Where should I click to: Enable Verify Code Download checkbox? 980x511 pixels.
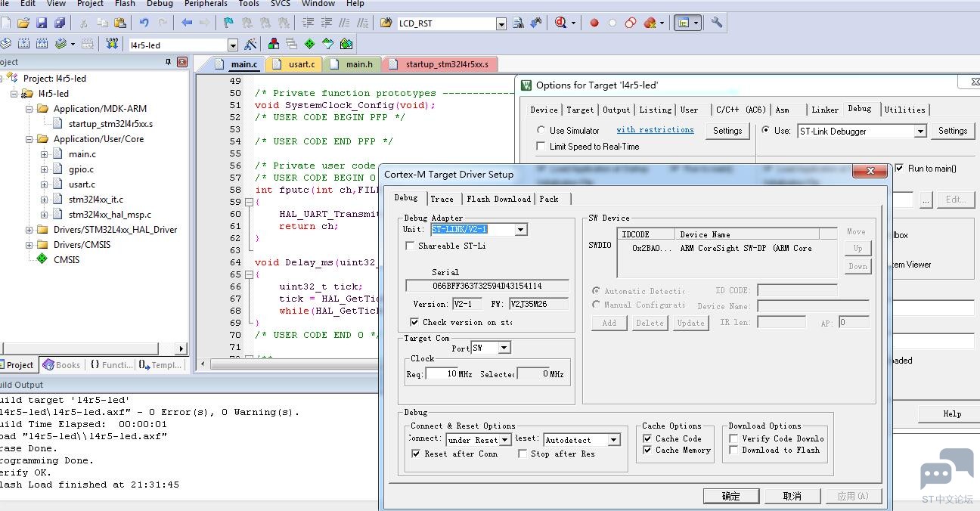tap(733, 438)
